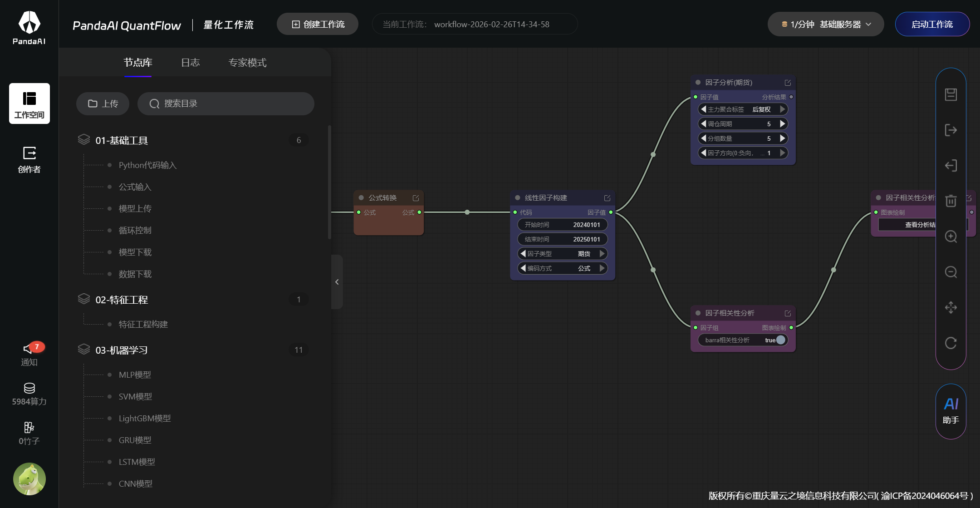980x508 pixels.
Task: Select 数据下载 node item
Action: [x=135, y=274]
